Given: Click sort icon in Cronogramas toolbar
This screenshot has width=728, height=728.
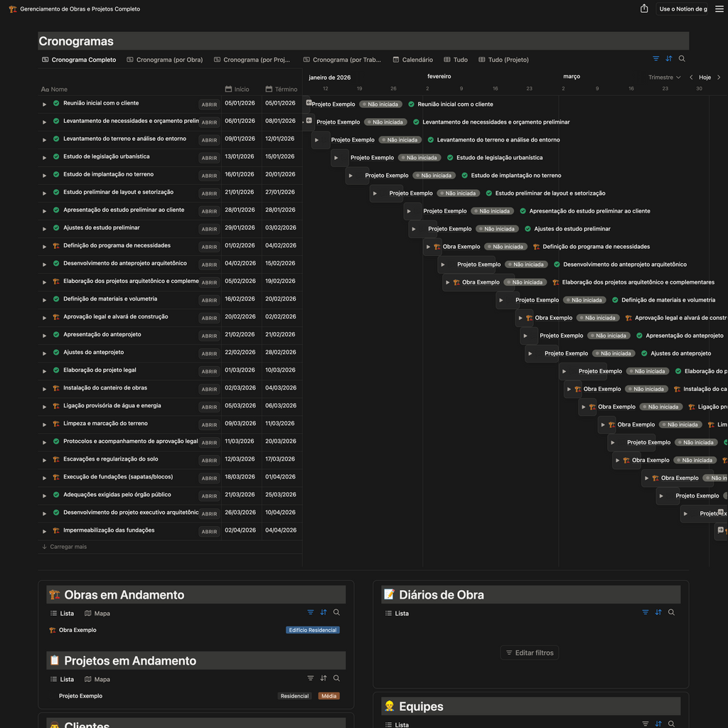Looking at the screenshot, I should click(x=668, y=59).
